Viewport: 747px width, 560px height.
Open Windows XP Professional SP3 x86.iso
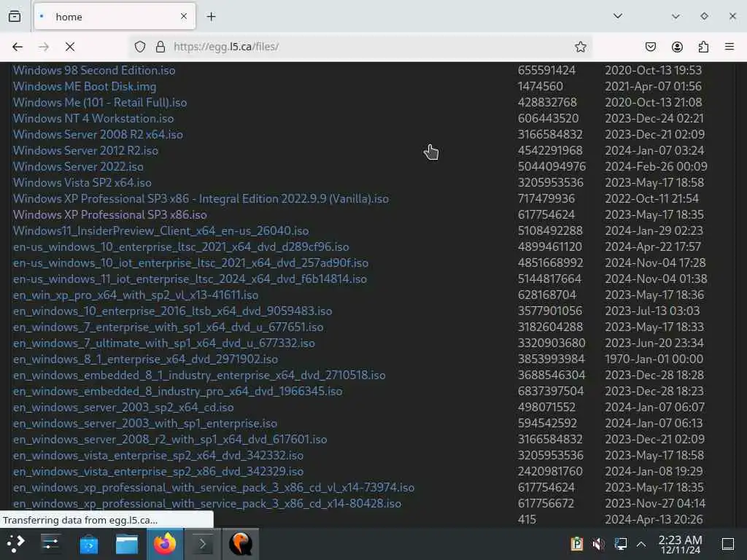click(x=109, y=215)
